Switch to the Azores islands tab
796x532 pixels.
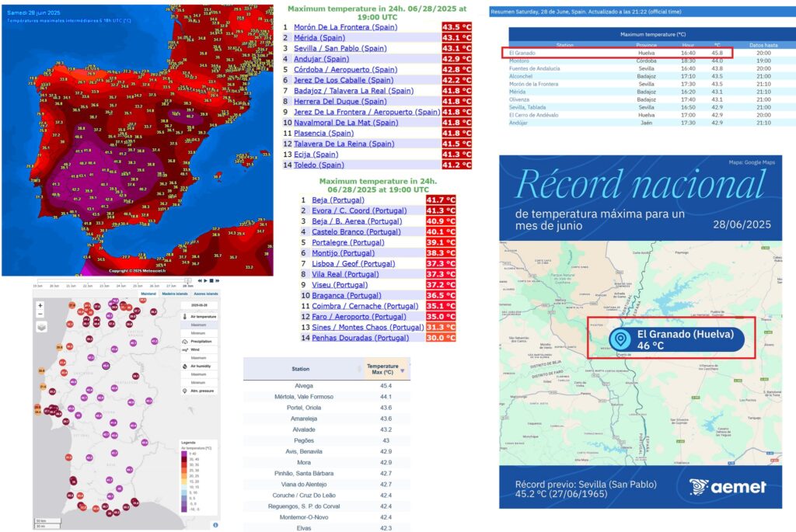coord(205,294)
